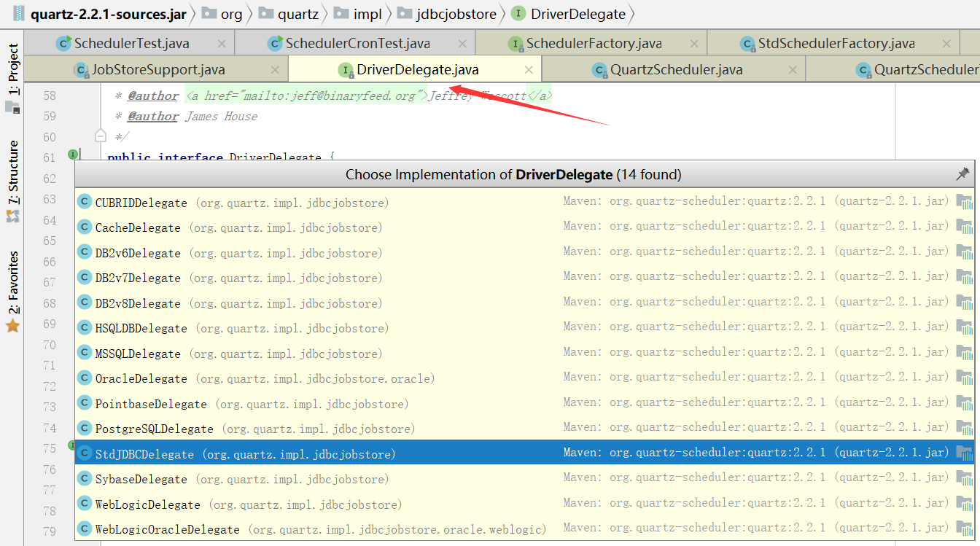Click library icon on CacheDelegate row
The width and height of the screenshot is (980, 546).
click(965, 227)
